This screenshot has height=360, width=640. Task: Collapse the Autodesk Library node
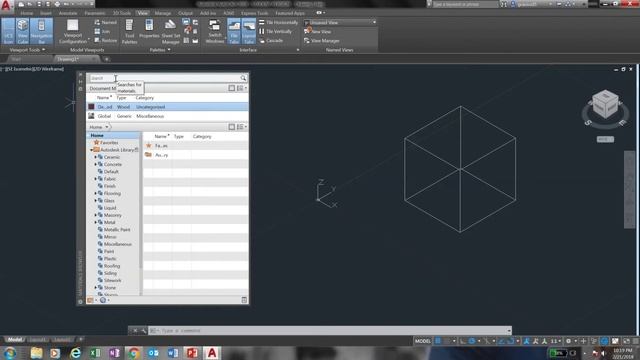coord(91,150)
